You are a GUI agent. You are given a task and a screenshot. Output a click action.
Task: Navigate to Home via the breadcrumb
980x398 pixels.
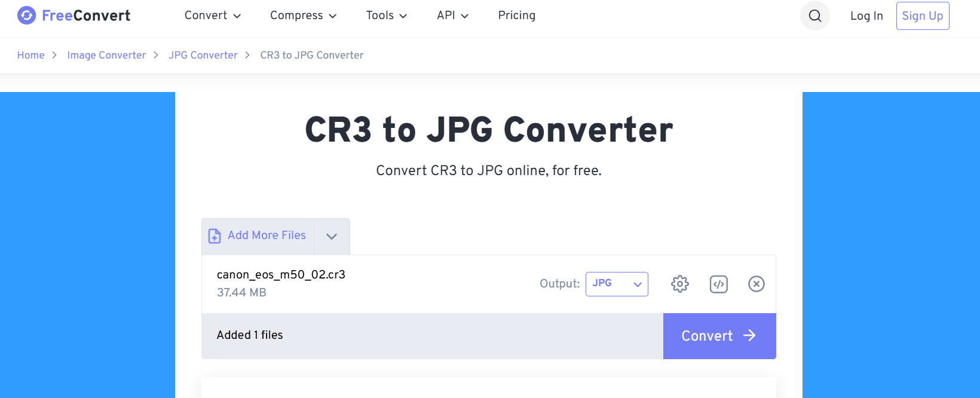[30, 55]
